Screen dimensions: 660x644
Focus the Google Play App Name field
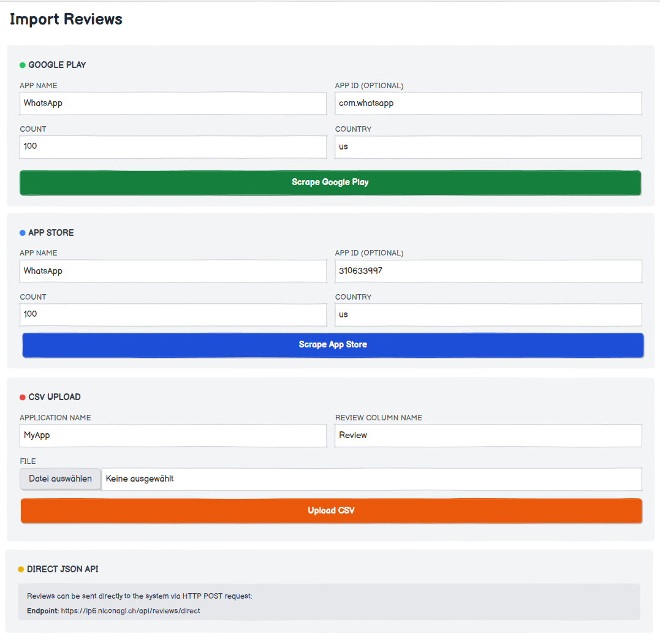pyautogui.click(x=173, y=104)
